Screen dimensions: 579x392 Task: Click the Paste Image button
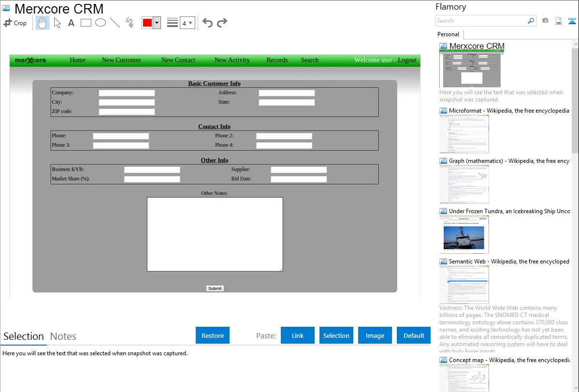click(375, 335)
